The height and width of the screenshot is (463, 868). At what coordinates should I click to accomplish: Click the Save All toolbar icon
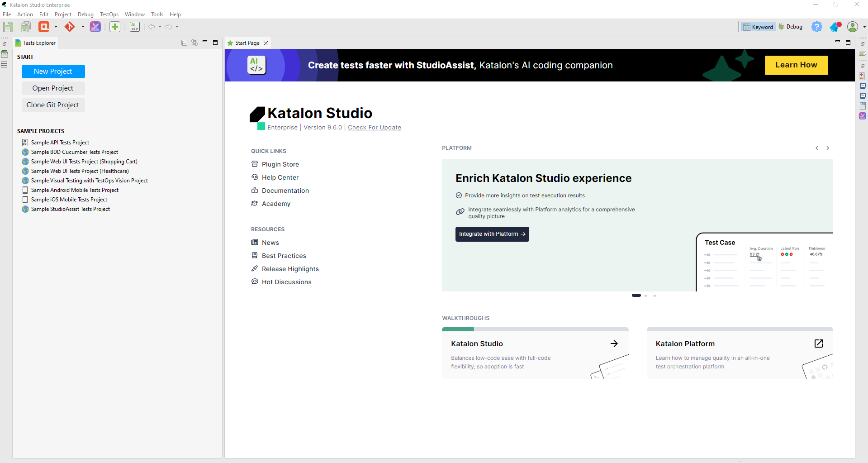coord(26,27)
